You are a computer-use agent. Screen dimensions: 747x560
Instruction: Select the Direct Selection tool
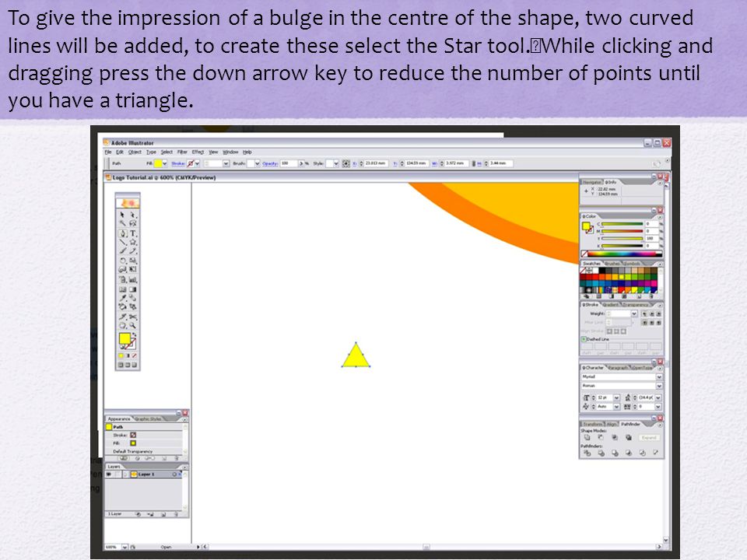(133, 215)
